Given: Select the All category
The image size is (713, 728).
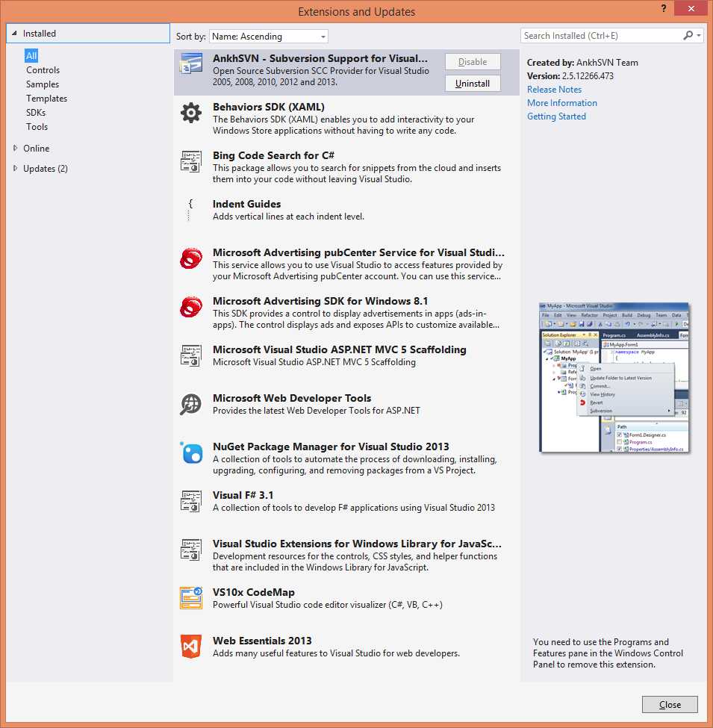Looking at the screenshot, I should click(x=31, y=56).
